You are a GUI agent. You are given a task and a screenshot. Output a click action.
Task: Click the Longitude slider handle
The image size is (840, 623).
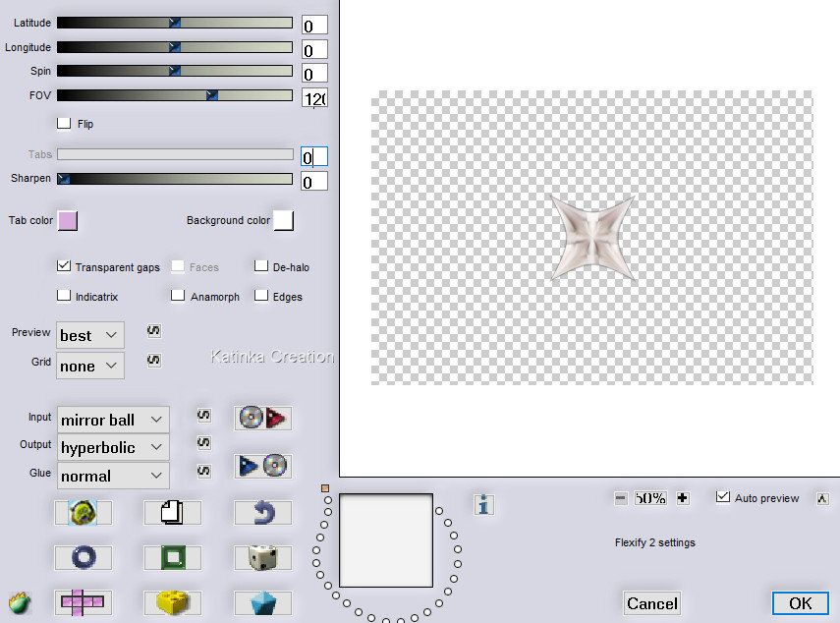point(175,47)
